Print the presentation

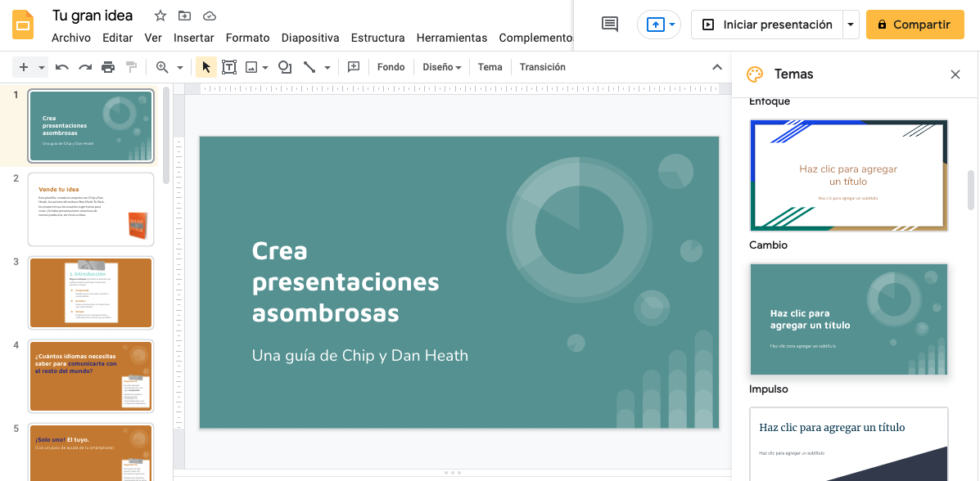point(107,66)
